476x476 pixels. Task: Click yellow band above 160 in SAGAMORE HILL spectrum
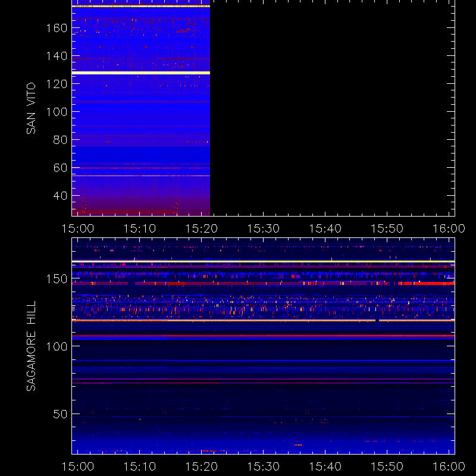point(263,261)
